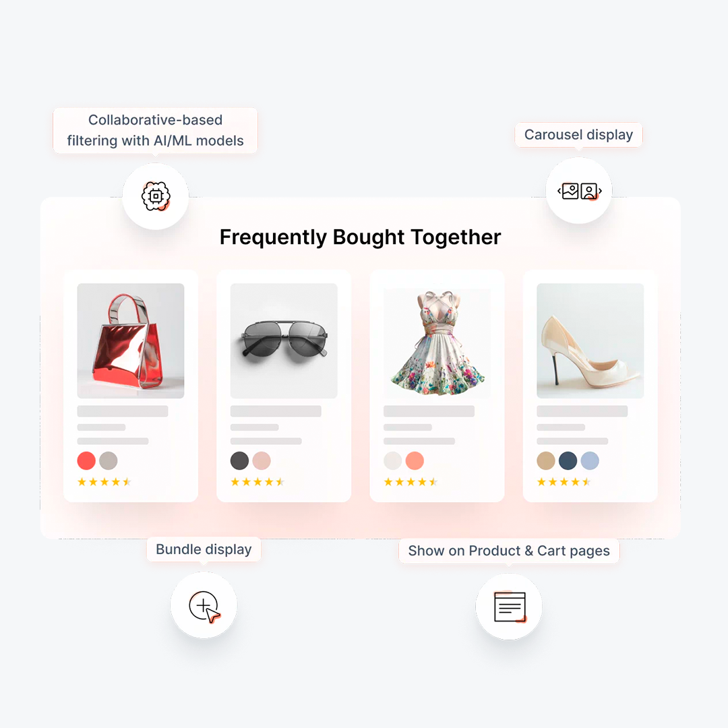Select the red handbag color swatch

point(86,460)
